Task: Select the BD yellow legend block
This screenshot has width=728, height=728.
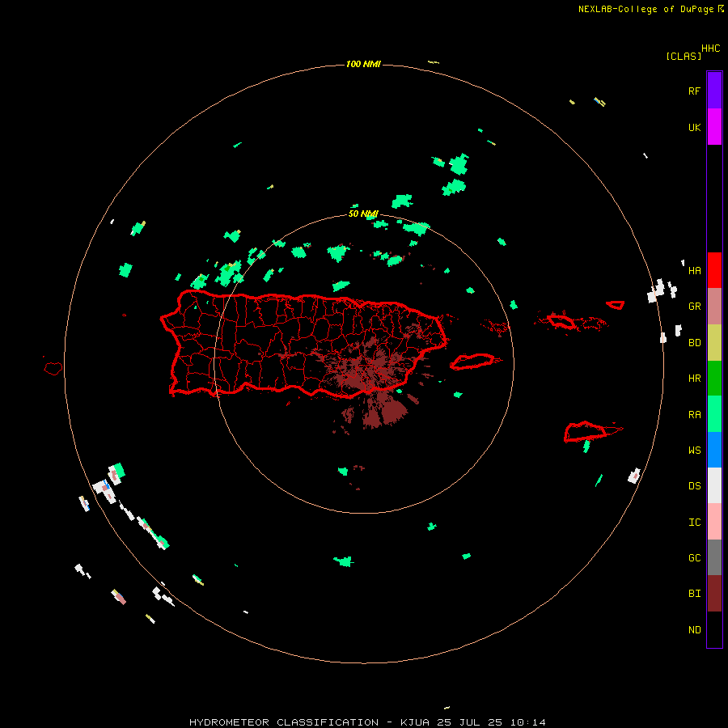Action: 714,343
